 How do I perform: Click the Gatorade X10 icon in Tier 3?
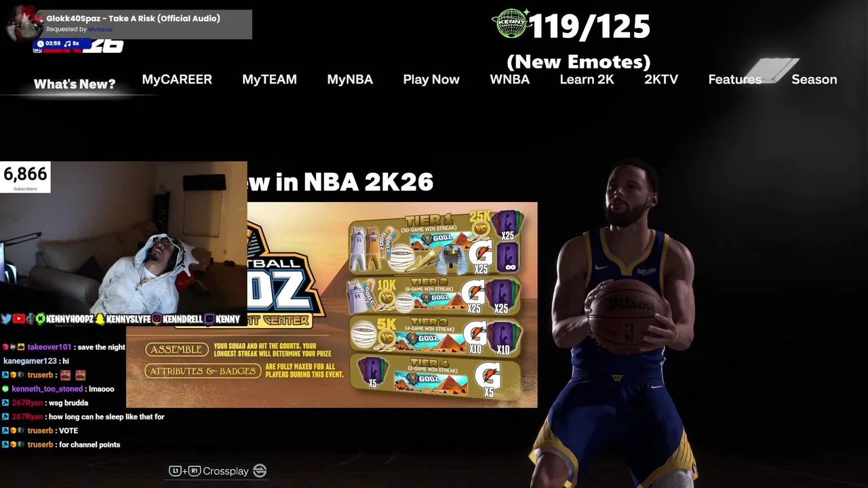(x=475, y=337)
